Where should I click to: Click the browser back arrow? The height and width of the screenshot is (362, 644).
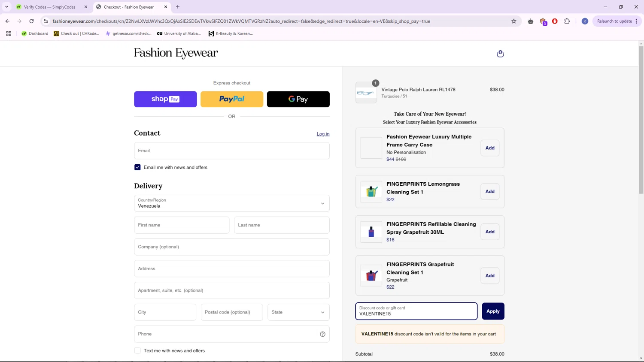click(x=7, y=21)
